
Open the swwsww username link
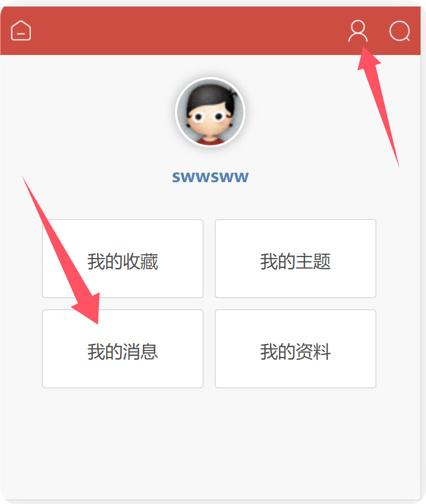click(x=210, y=177)
